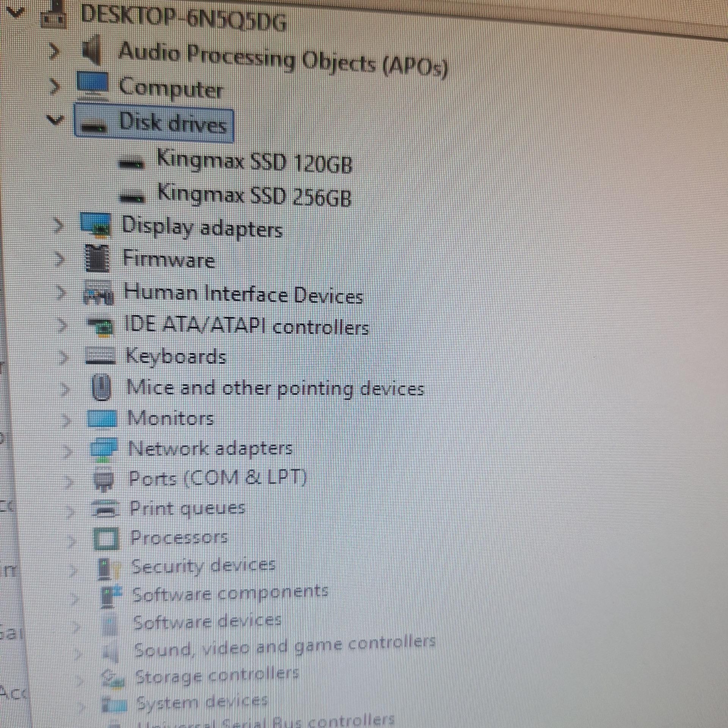
Task: Expand Mice and other pointing devices
Action: coord(65,389)
